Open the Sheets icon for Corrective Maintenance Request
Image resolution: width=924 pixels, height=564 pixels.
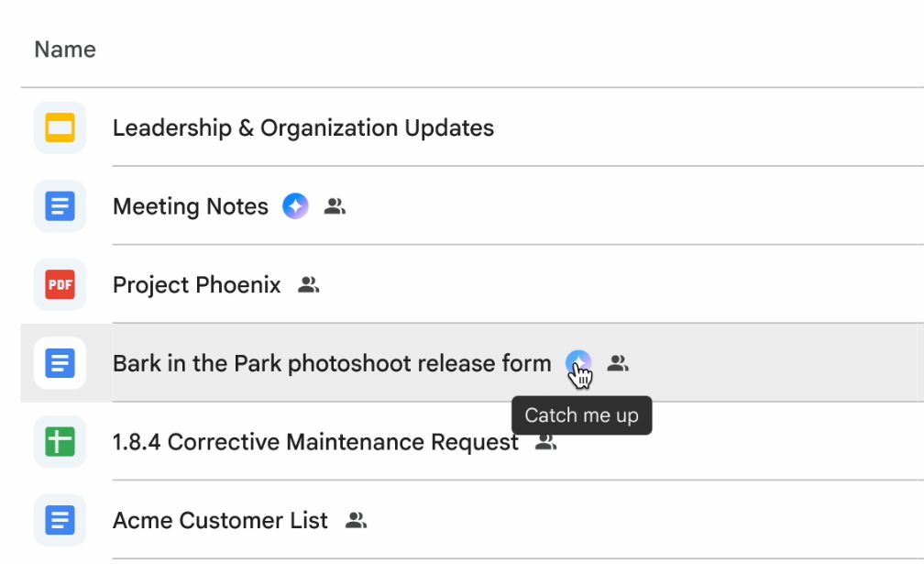pyautogui.click(x=59, y=441)
